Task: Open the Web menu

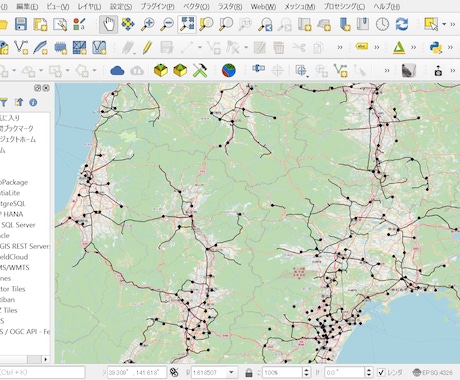Action: pyautogui.click(x=263, y=7)
